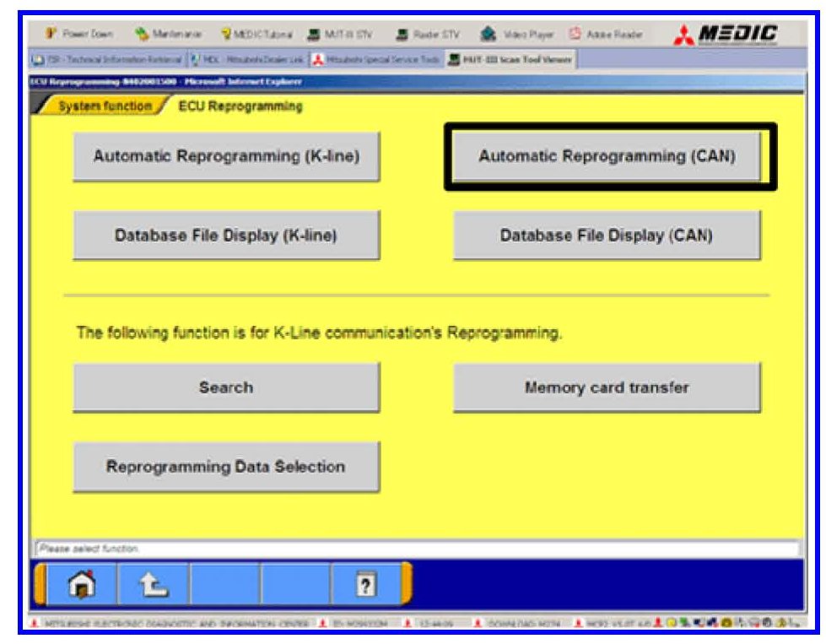Click Automatic Reprogramming (CAN) button
Viewport: 826px width, 644px height.
607,157
